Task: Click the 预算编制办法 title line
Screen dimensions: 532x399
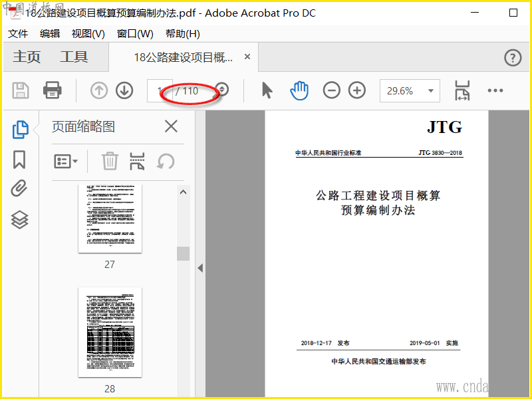Action: pyautogui.click(x=378, y=210)
